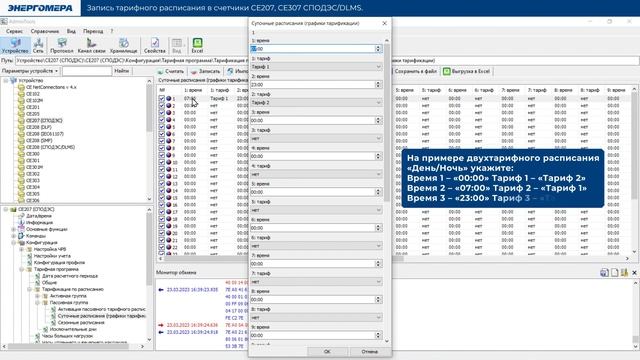
Task: Click the Считать read button
Action: (171, 71)
